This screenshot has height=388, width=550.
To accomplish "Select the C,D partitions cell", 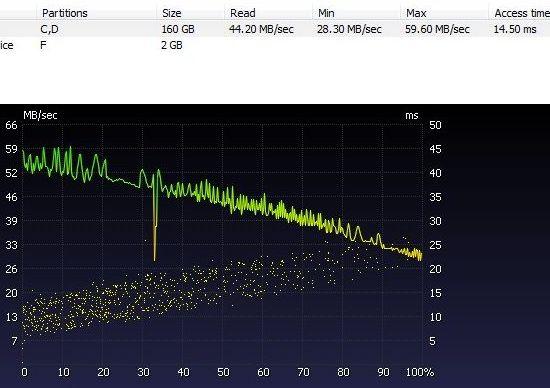I will point(49,29).
